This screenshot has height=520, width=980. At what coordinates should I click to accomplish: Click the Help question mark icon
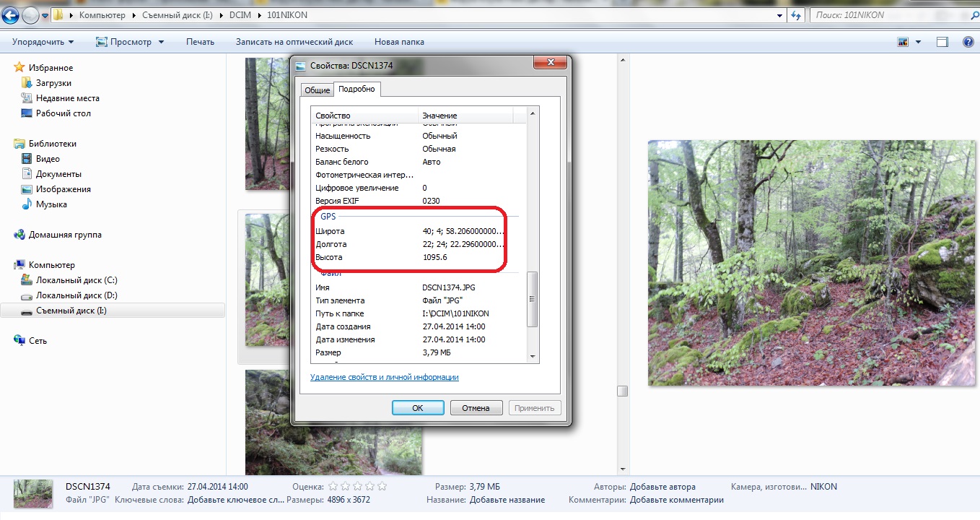tap(968, 42)
